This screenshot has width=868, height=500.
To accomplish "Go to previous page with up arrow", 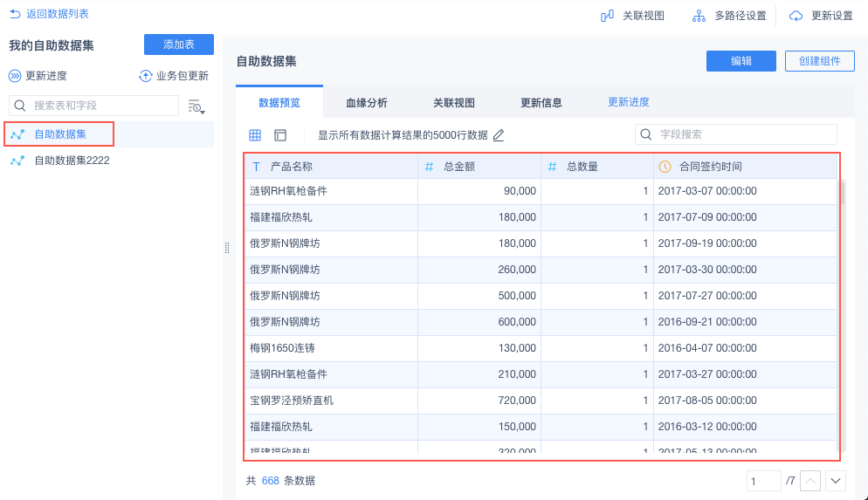I will pyautogui.click(x=810, y=481).
